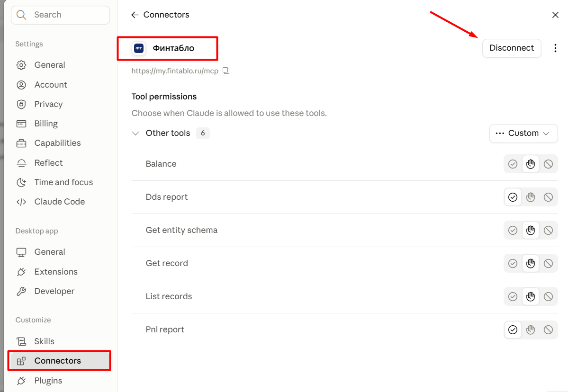Screen dimensions: 568x392
Task: Set Balance to always allow
Action: point(513,164)
